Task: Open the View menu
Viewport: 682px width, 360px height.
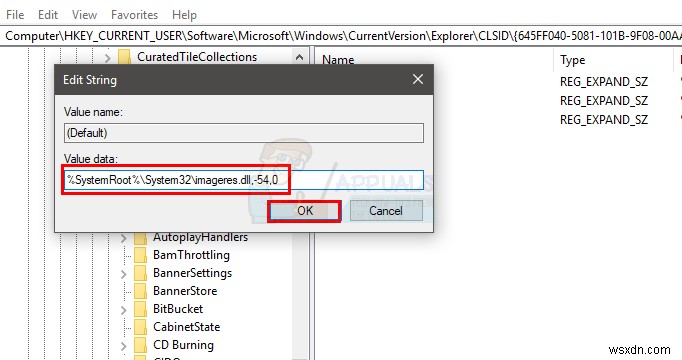Action: click(x=84, y=15)
